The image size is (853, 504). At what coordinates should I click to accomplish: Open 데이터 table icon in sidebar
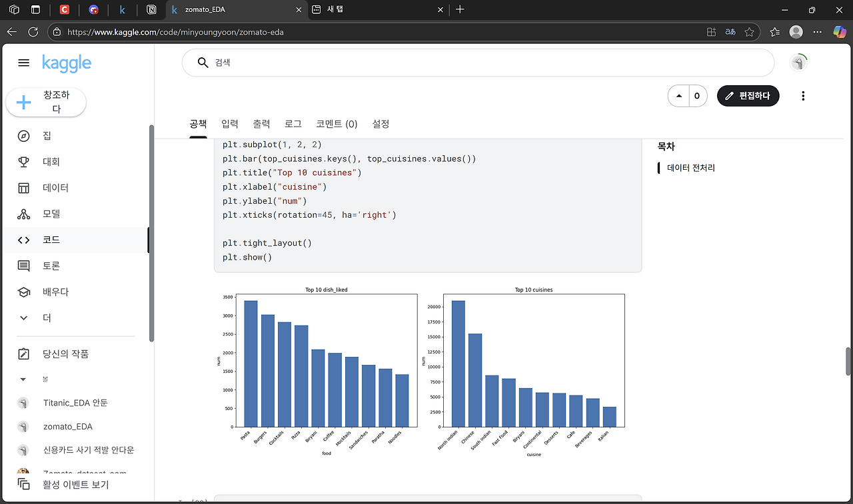pos(24,188)
